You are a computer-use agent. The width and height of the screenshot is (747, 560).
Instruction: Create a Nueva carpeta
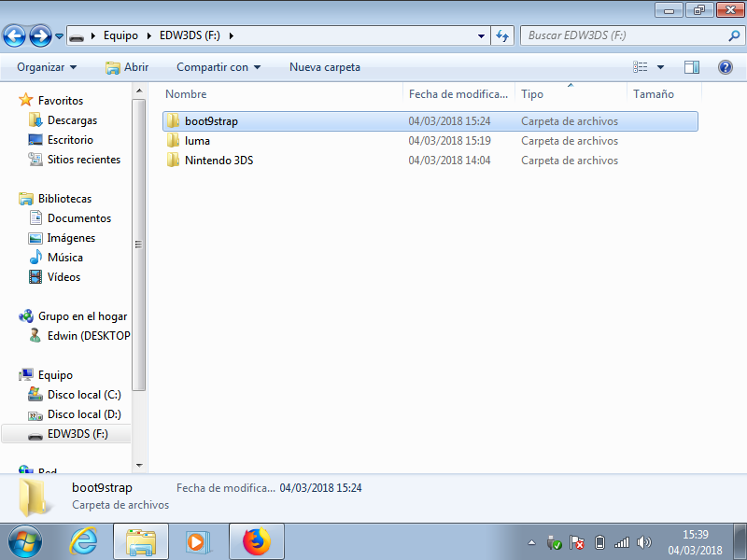click(325, 67)
